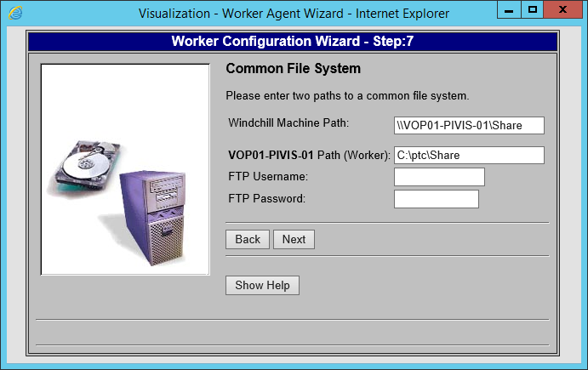588x370 pixels.
Task: Close the Worker Agent Wizard window
Action: 562,9
